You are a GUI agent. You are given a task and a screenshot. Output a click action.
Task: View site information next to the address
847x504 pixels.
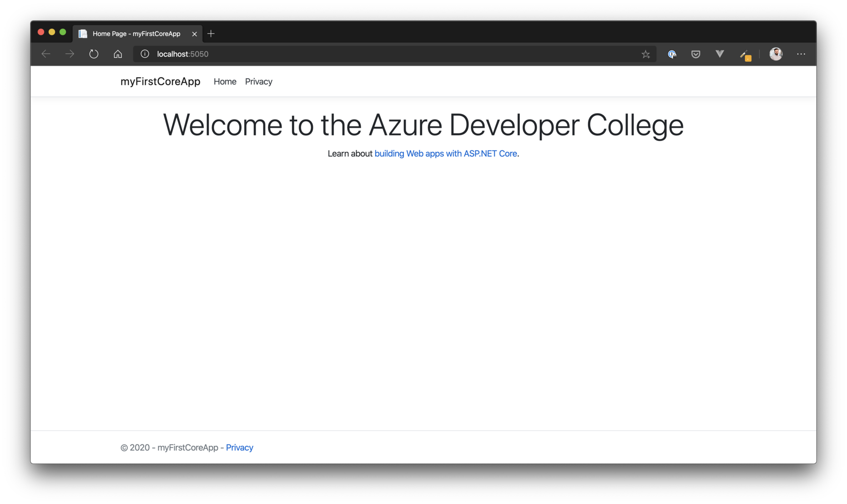(x=145, y=54)
